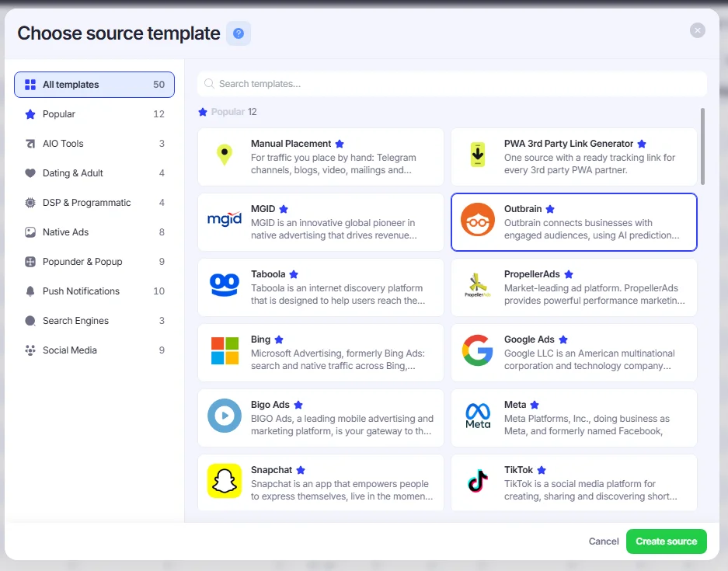This screenshot has height=571, width=728.
Task: Click the Native Ads image icon
Action: (30, 232)
